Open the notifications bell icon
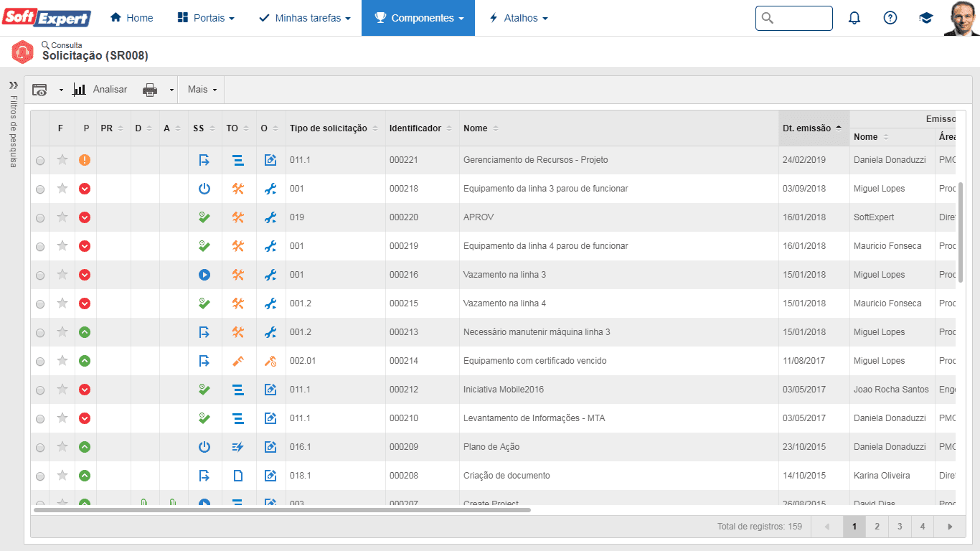 click(854, 18)
